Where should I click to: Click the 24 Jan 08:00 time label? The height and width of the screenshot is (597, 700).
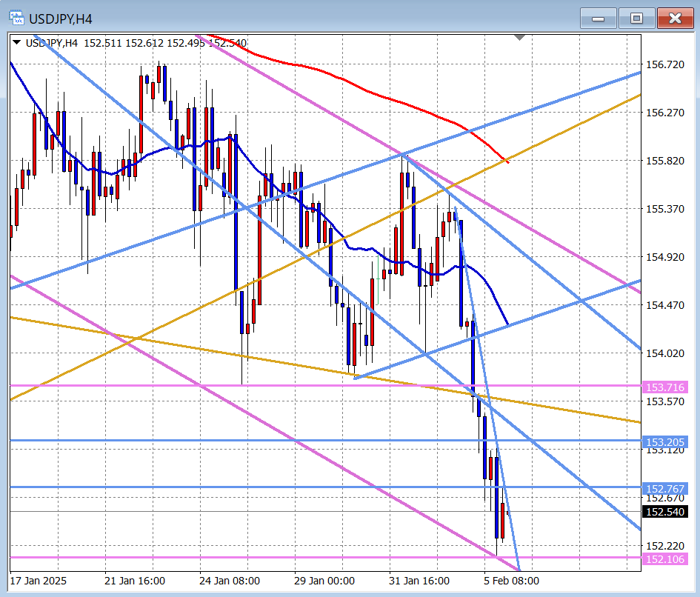[x=230, y=581]
